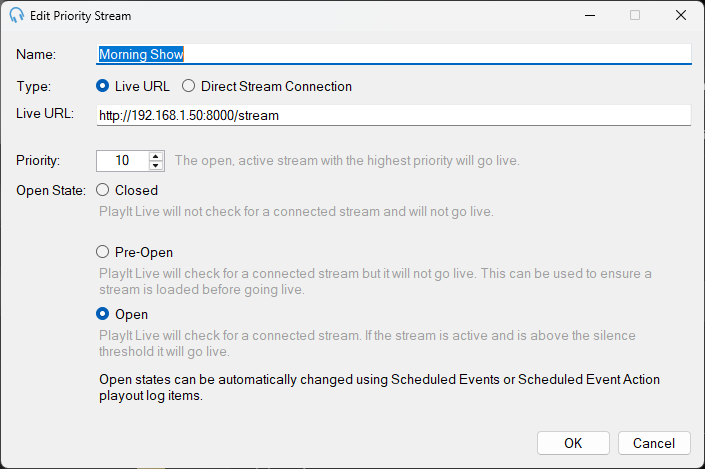Click the 'Type:' label
This screenshot has width=705, height=469.
[x=34, y=86]
